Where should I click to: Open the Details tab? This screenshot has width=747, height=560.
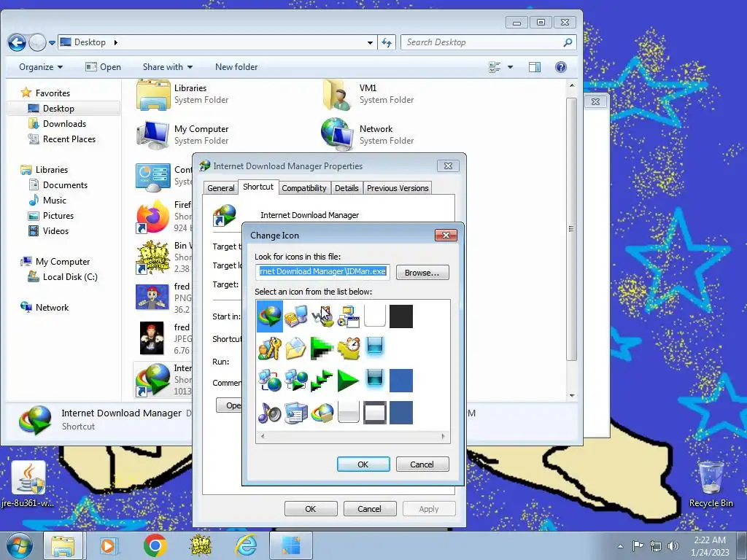tap(347, 188)
